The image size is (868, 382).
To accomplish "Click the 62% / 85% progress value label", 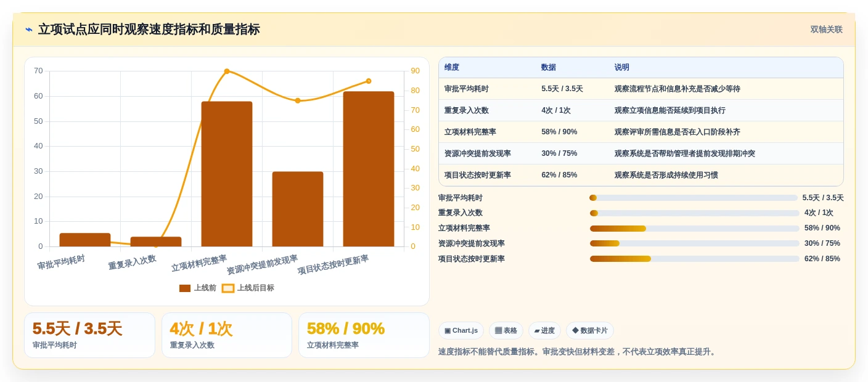I will [x=822, y=259].
